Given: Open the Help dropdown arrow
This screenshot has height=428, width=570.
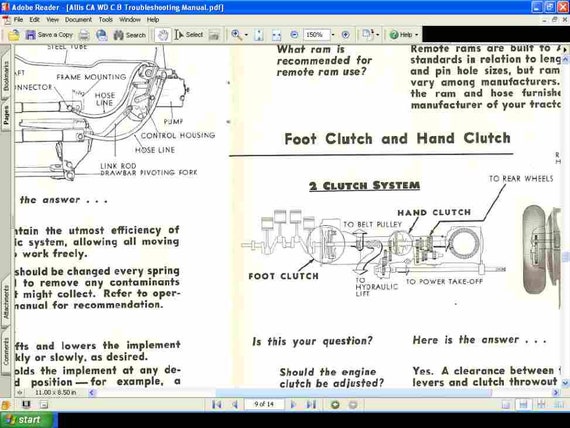Looking at the screenshot, I should pyautogui.click(x=417, y=35).
